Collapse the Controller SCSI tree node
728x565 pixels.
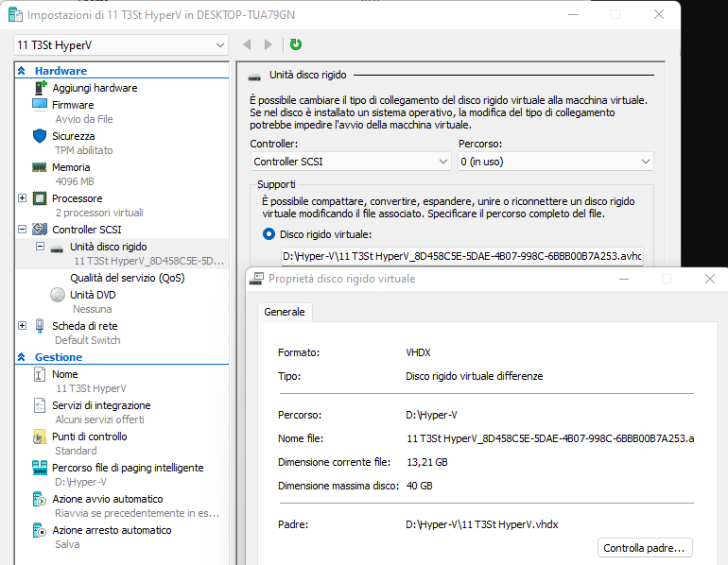[23, 230]
